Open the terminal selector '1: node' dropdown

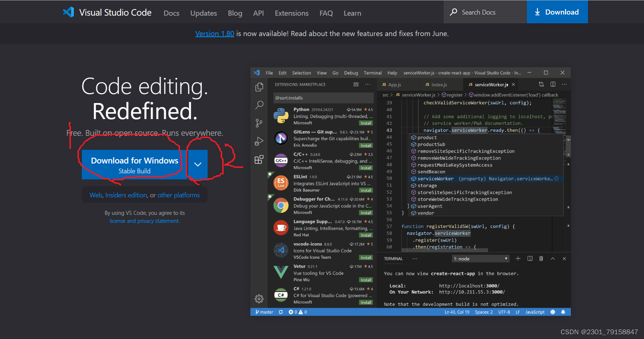[x=480, y=259]
